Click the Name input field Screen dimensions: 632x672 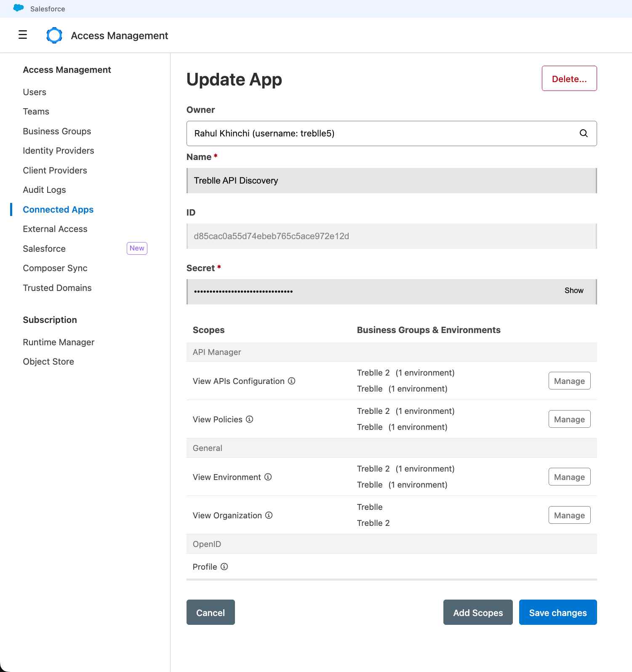pos(391,181)
